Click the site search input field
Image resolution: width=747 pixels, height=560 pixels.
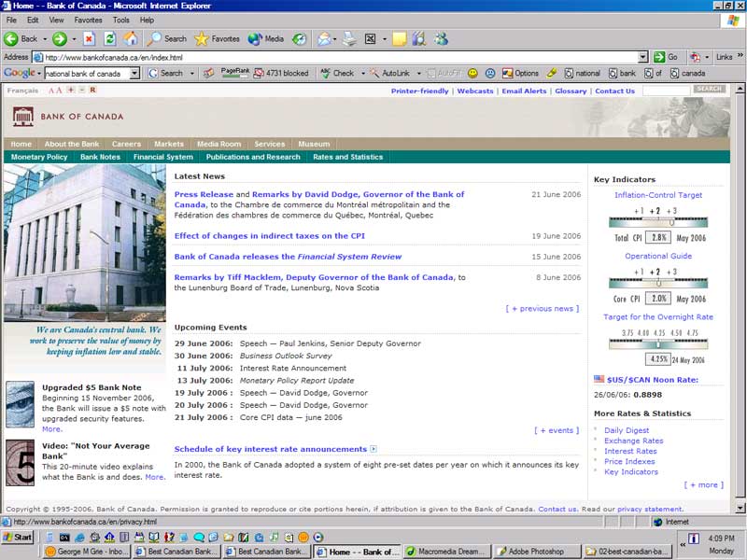666,91
